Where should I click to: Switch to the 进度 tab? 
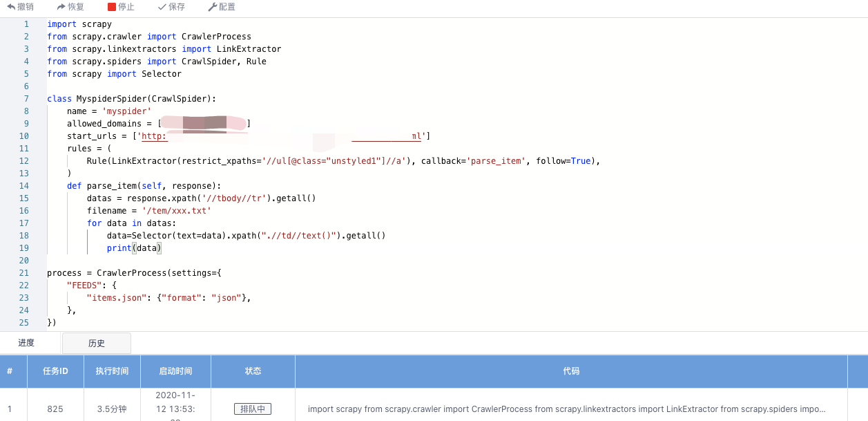[x=27, y=342]
